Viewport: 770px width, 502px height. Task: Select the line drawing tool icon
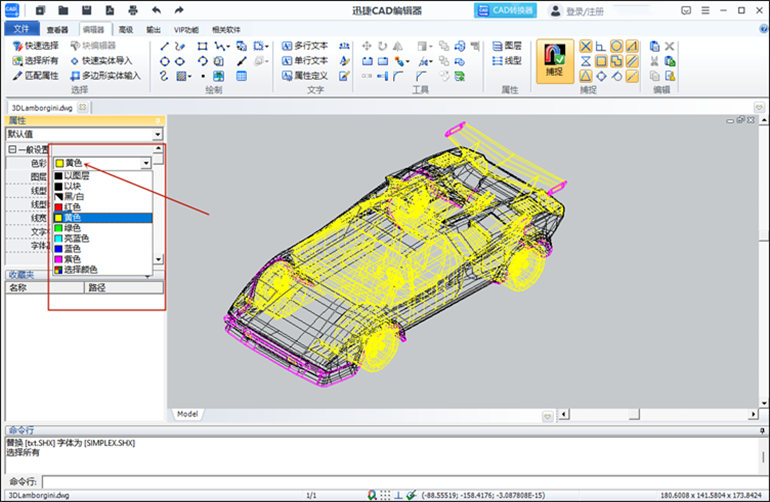point(165,46)
